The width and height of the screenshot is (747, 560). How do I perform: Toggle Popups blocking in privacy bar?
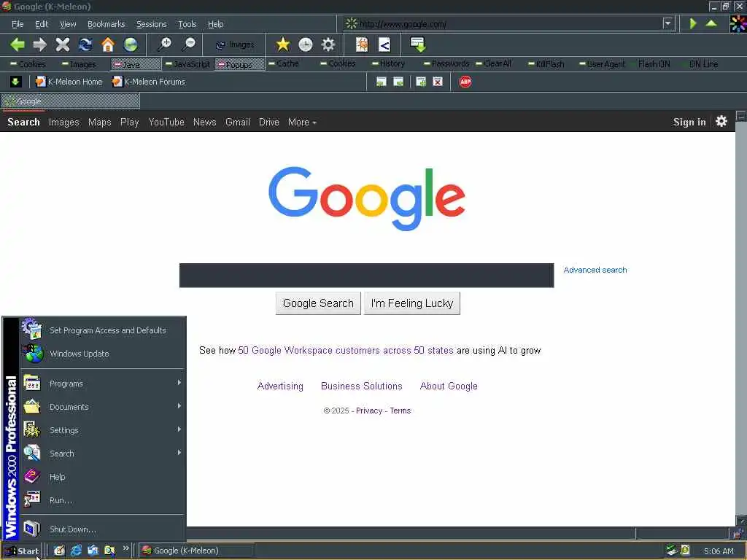[239, 64]
